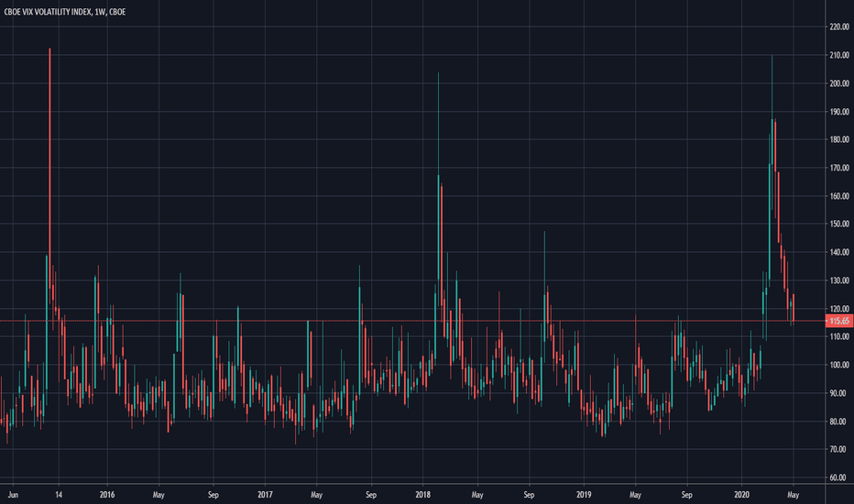The width and height of the screenshot is (854, 504).
Task: Click the 210.00 price axis label
Action: (839, 55)
